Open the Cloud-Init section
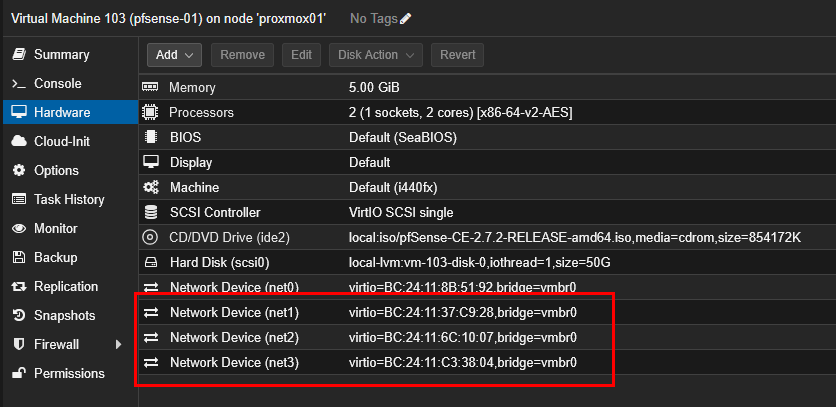Image resolution: width=837 pixels, height=411 pixels. pyautogui.click(x=62, y=142)
